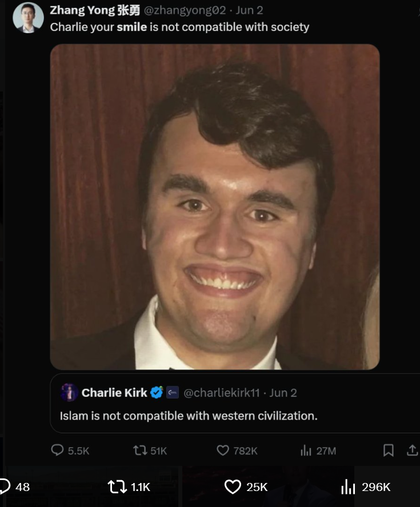Image resolution: width=420 pixels, height=507 pixels.
Task: Click the affiliation badge beside the verified checkmark
Action: tap(172, 393)
